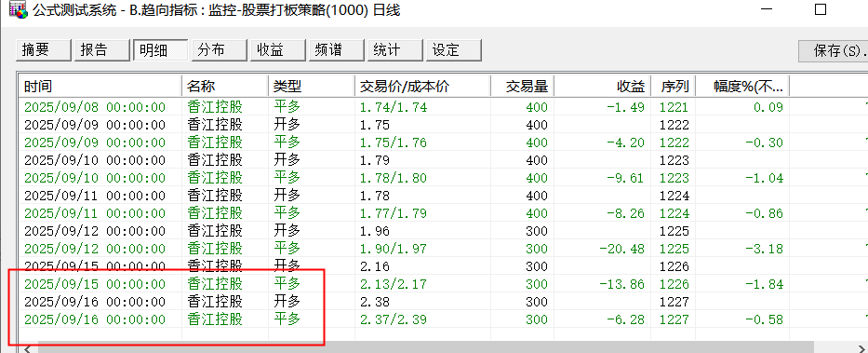Sort by 收益 column header
The image size is (868, 353).
tap(602, 86)
